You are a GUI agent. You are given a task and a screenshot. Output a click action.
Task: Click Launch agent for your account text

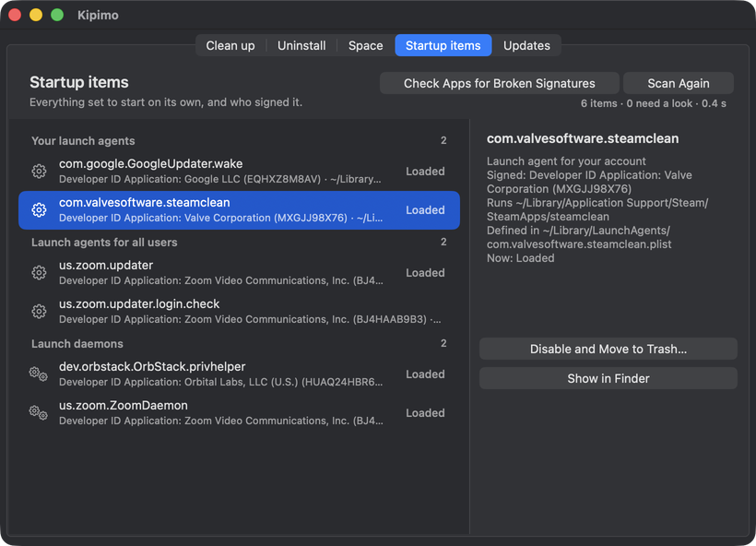[x=566, y=161]
